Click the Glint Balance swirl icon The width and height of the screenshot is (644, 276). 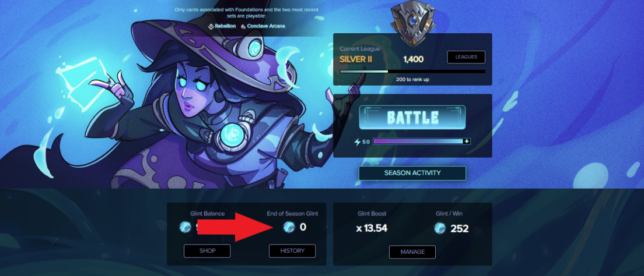coord(185,227)
